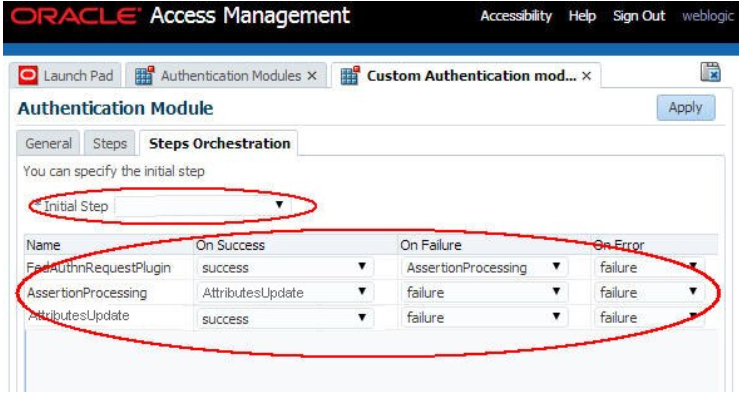Image resolution: width=741 pixels, height=412 pixels.
Task: Close the Authentication Modules tab
Action: coord(312,76)
